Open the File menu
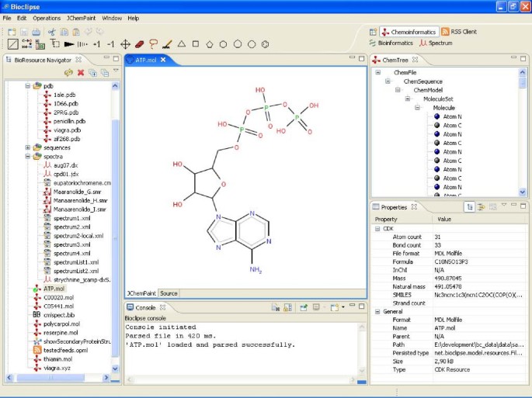 coord(7,19)
